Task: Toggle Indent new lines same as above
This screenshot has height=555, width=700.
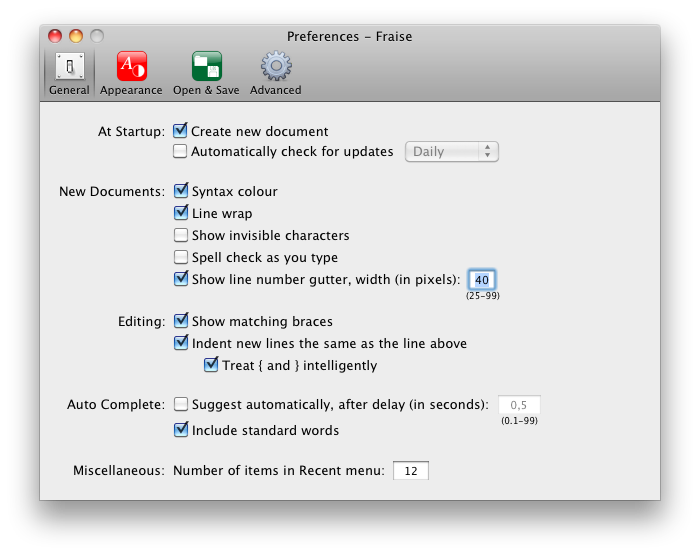Action: 181,342
